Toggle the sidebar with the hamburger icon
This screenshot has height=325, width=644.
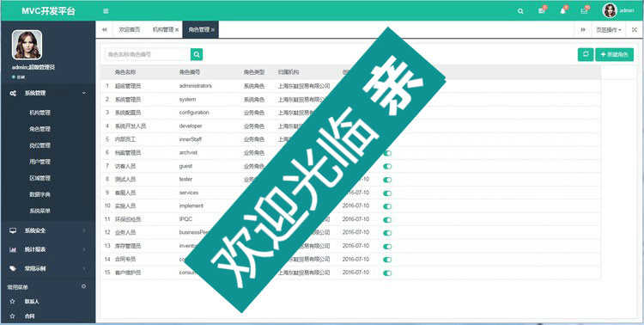106,11
